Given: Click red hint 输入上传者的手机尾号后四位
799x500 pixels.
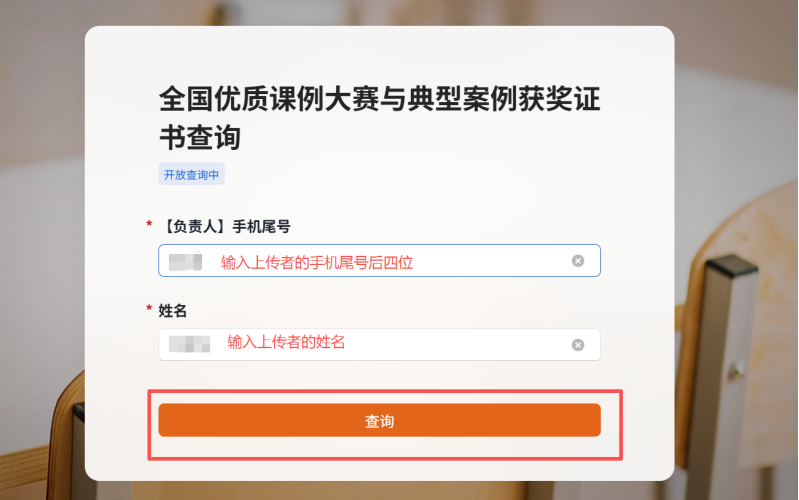Looking at the screenshot, I should click(x=316, y=262).
